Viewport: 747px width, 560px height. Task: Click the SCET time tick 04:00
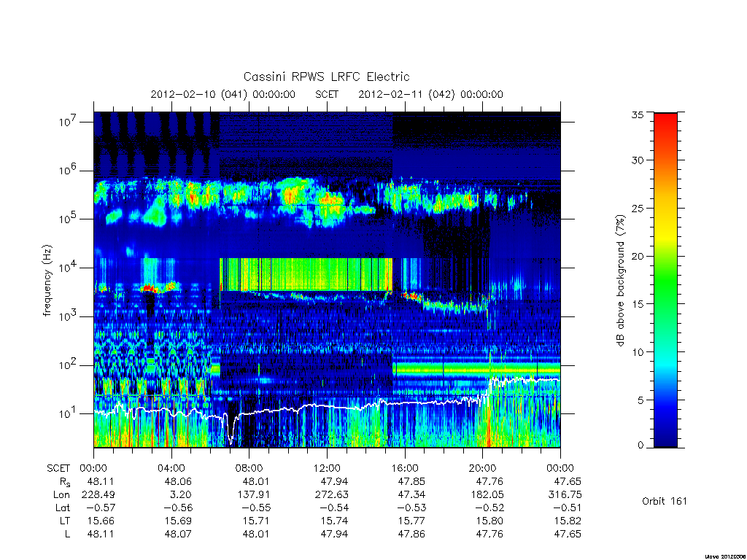[x=171, y=468]
